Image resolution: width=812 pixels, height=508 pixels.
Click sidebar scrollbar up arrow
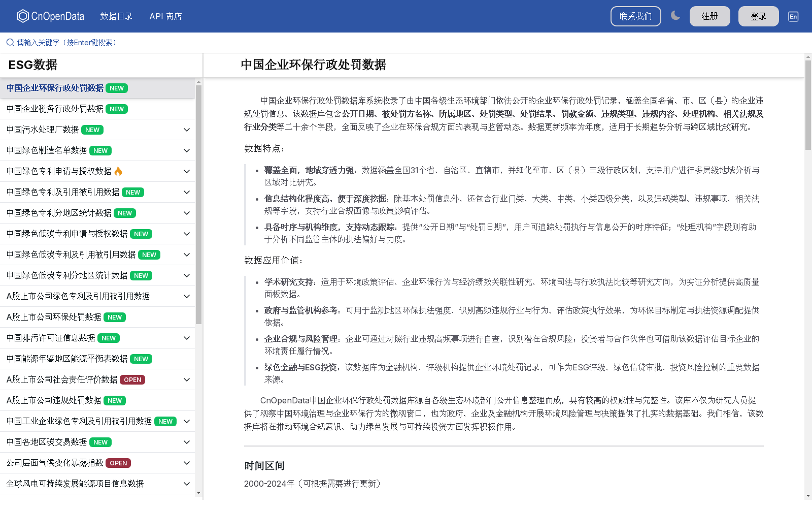pyautogui.click(x=198, y=81)
